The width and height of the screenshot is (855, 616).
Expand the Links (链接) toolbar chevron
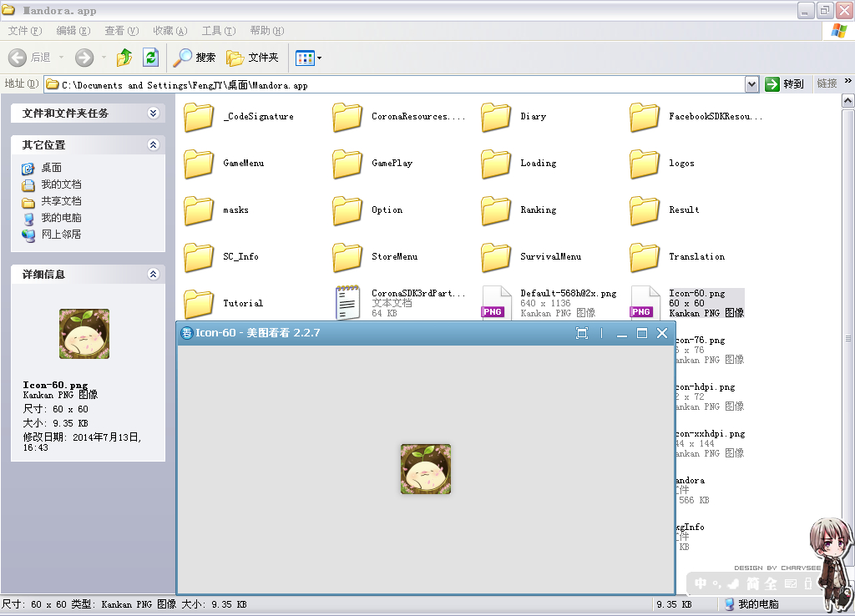click(848, 81)
